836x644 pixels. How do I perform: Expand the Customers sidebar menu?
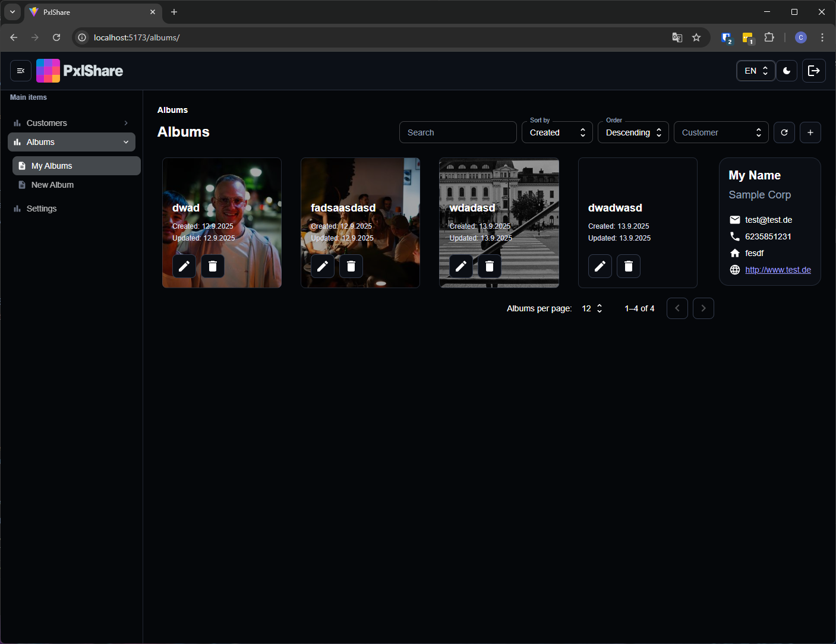71,123
